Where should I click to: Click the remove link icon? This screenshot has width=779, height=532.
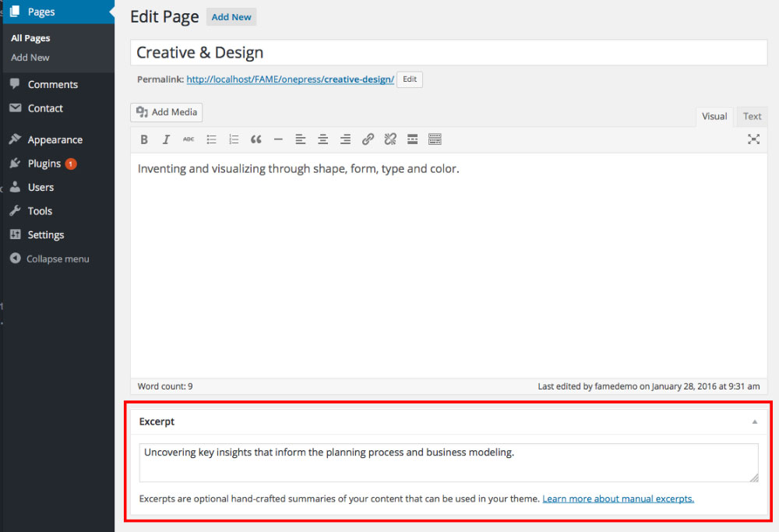tap(390, 139)
